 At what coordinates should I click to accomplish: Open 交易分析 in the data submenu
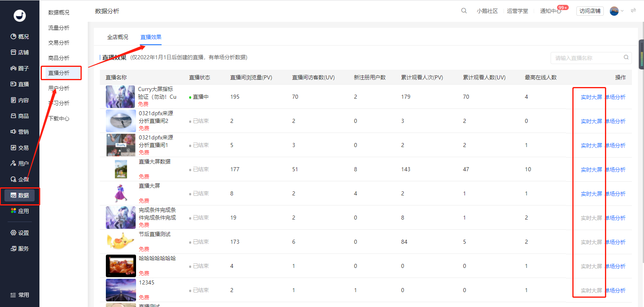point(59,43)
